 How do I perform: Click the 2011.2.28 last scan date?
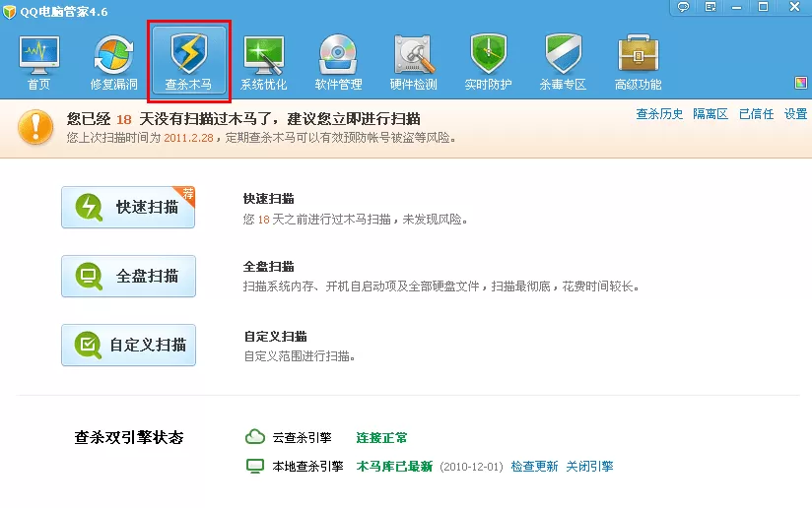point(188,138)
